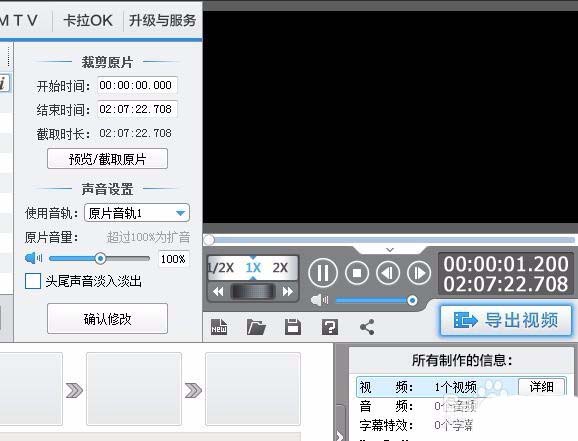Select 1/2X playback speed
Viewport: 578px width, 441px height.
tap(221, 268)
